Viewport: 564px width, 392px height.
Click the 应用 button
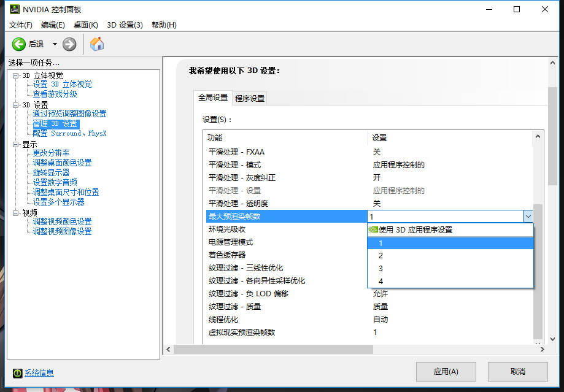(446, 371)
